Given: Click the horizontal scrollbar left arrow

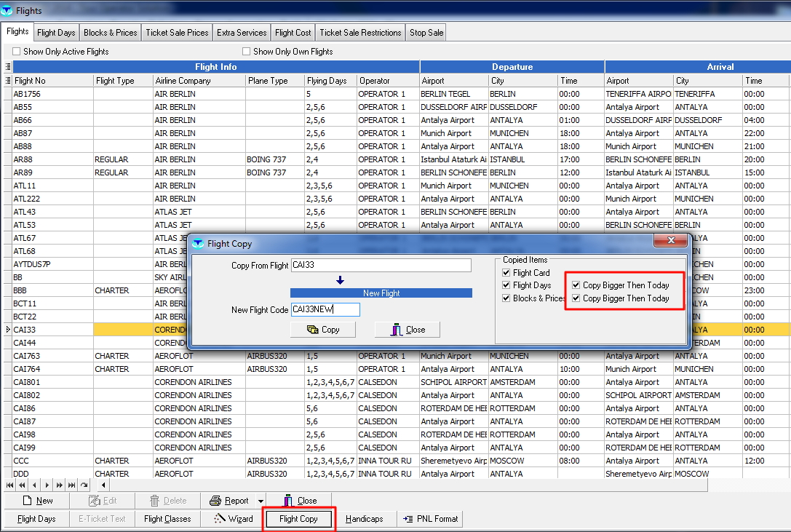Looking at the screenshot, I should pos(104,485).
